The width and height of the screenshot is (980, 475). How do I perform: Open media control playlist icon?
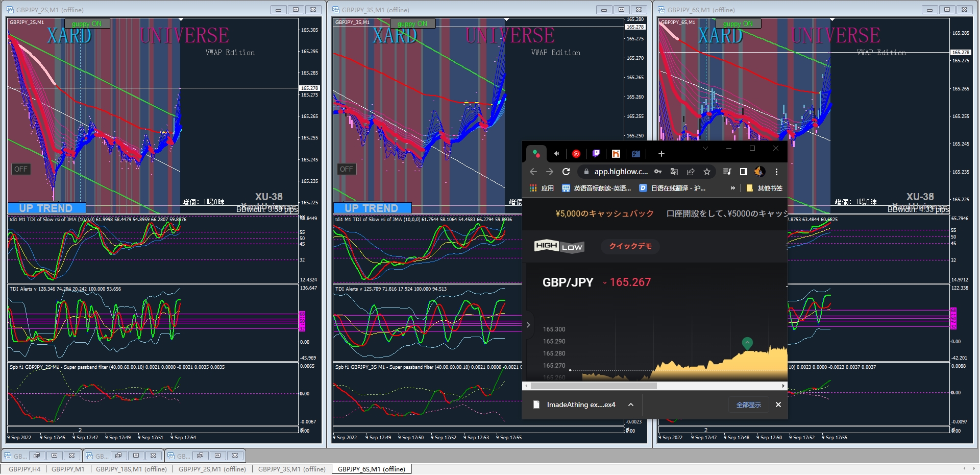click(727, 172)
